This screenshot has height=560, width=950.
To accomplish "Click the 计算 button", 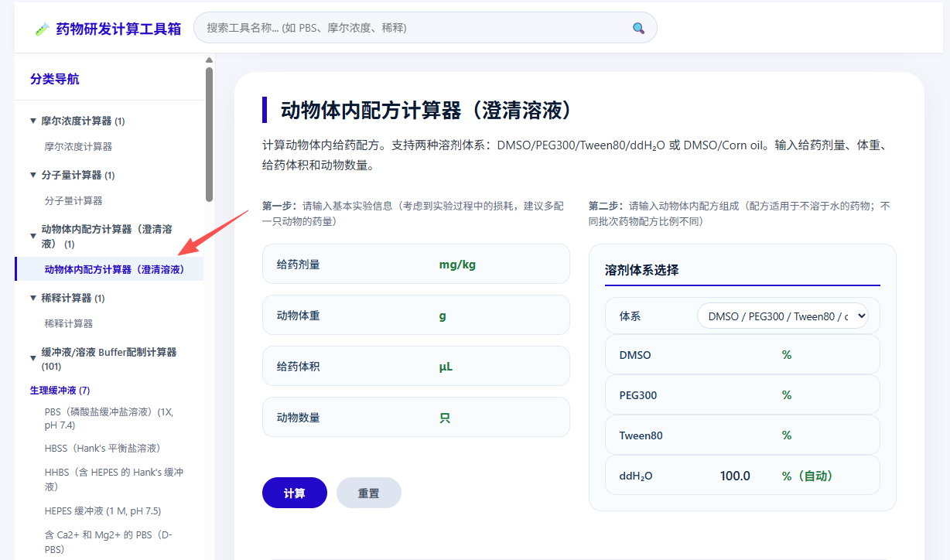I will 295,493.
